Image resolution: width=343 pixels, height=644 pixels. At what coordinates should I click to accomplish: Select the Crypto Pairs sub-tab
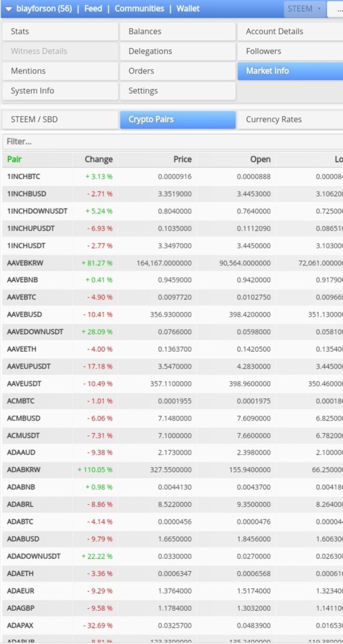(x=177, y=119)
